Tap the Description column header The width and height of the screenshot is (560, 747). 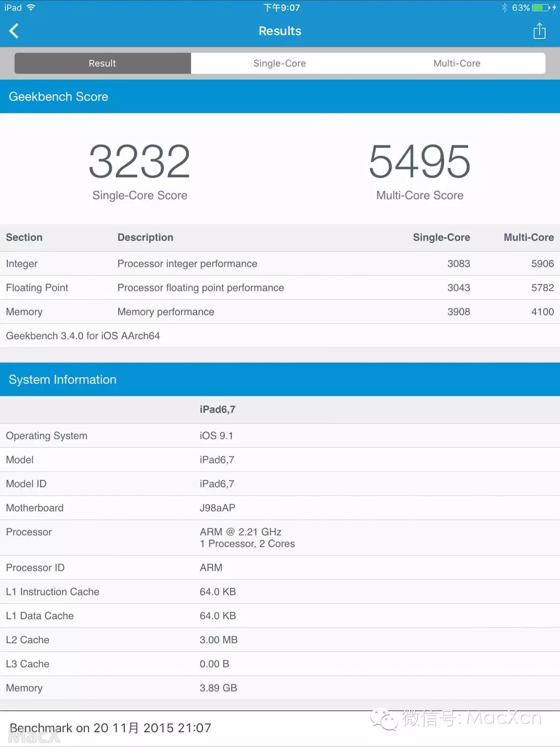click(145, 238)
